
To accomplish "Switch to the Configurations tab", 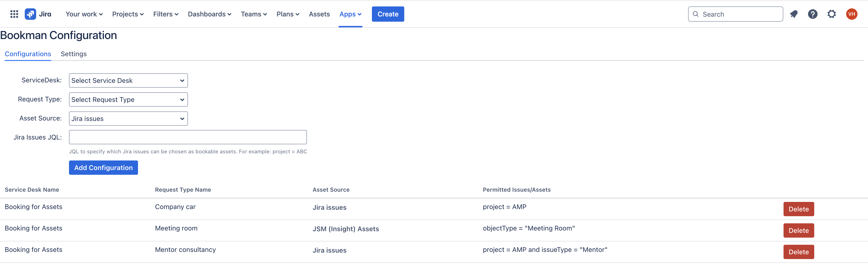I will coord(28,54).
